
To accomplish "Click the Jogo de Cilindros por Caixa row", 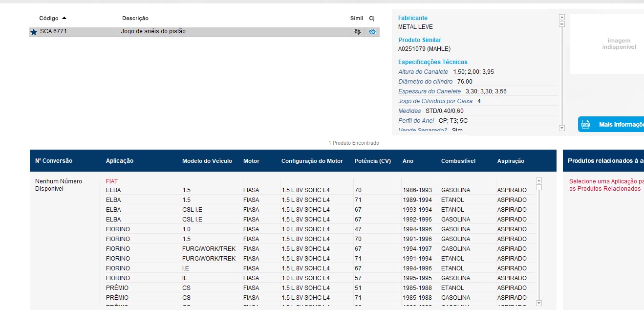I will click(478, 101).
